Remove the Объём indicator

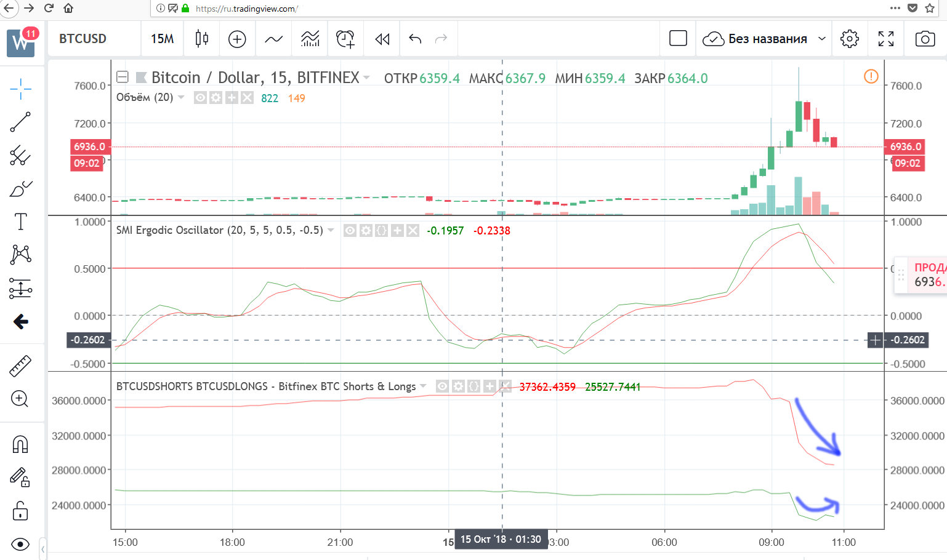(247, 98)
